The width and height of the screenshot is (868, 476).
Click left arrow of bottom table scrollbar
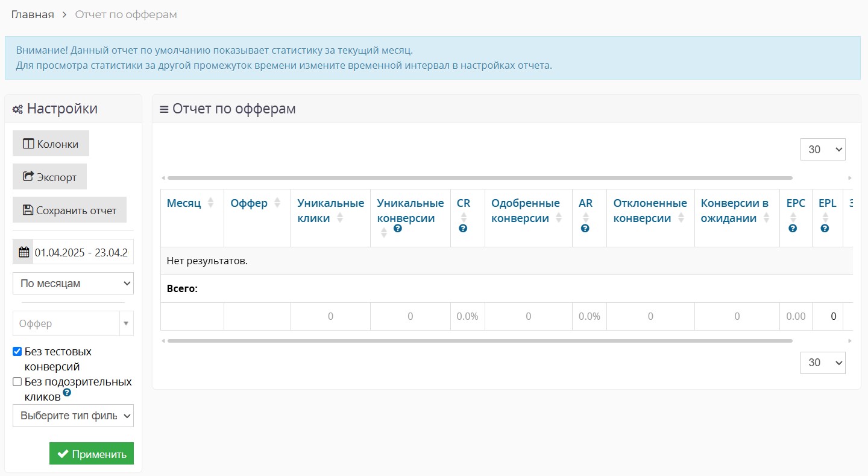coord(163,341)
